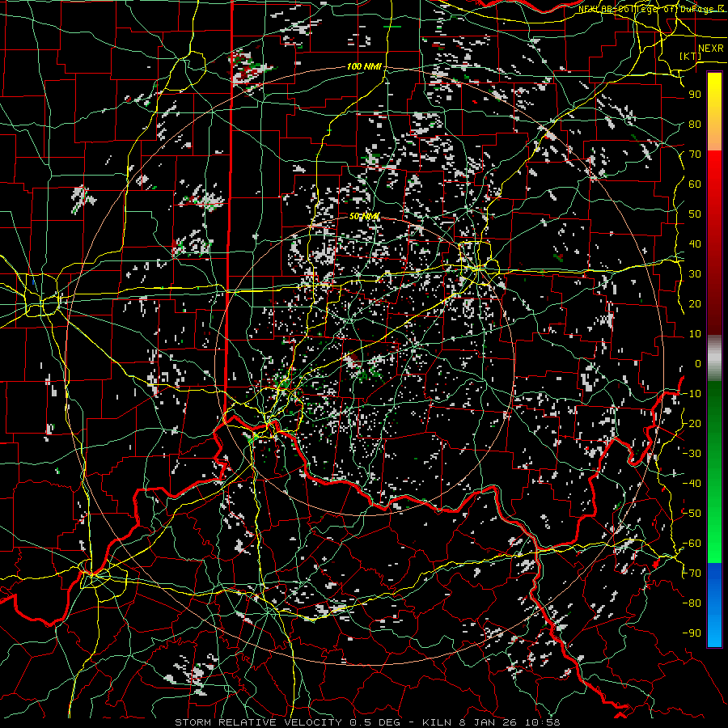Viewport: 728px width, 728px height.
Task: Click the 10 knot scale label
Action: click(695, 334)
